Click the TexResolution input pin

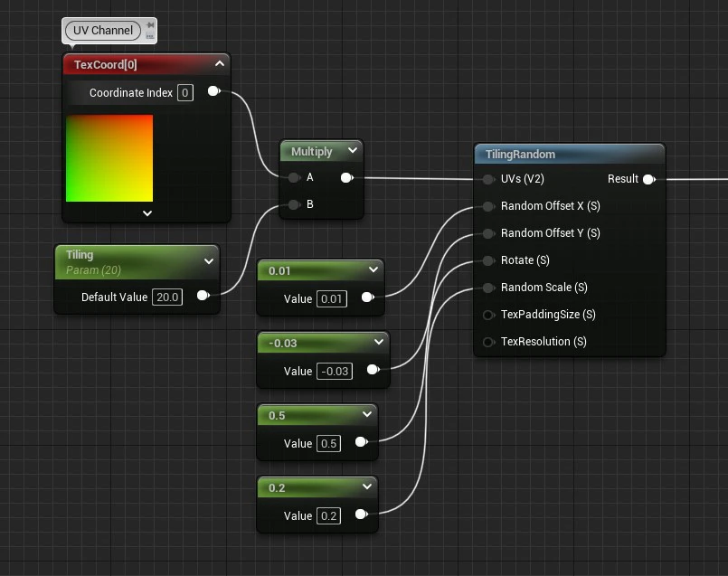488,342
